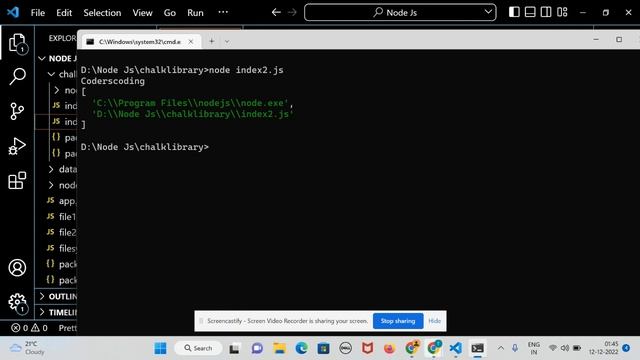Close the cmd.exe terminal tab
Screen dimensions: 640x360
pyautogui.click(x=191, y=42)
